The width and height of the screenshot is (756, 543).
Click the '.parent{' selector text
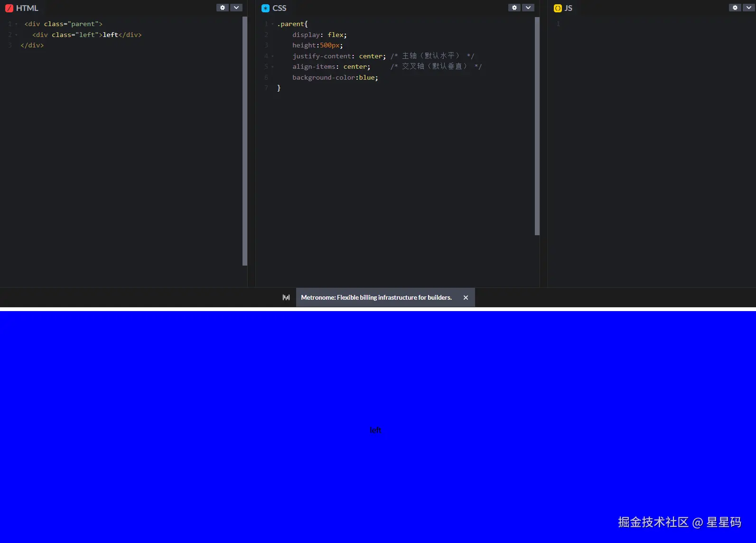[x=292, y=24]
